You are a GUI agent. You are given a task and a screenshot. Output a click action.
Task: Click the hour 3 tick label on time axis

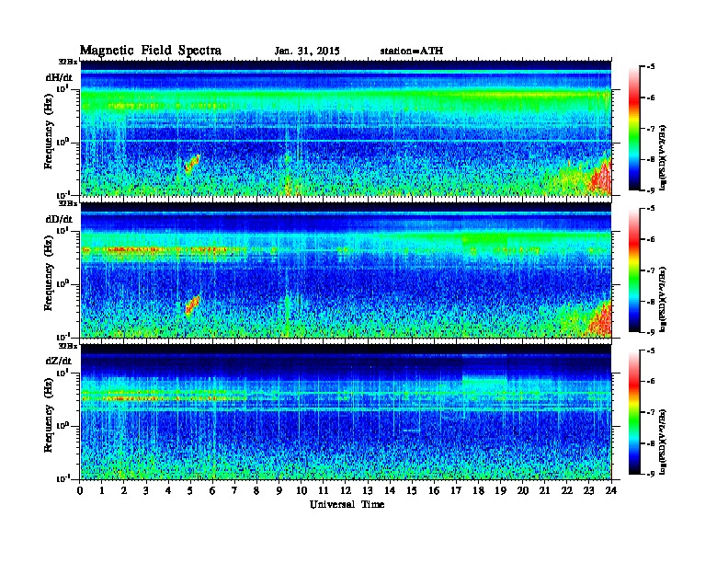(x=147, y=490)
